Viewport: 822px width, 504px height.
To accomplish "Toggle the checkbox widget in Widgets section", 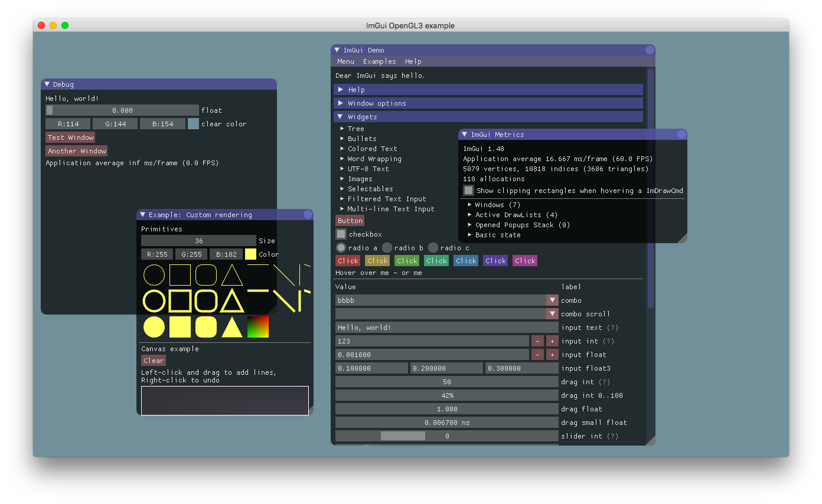I will pos(341,234).
